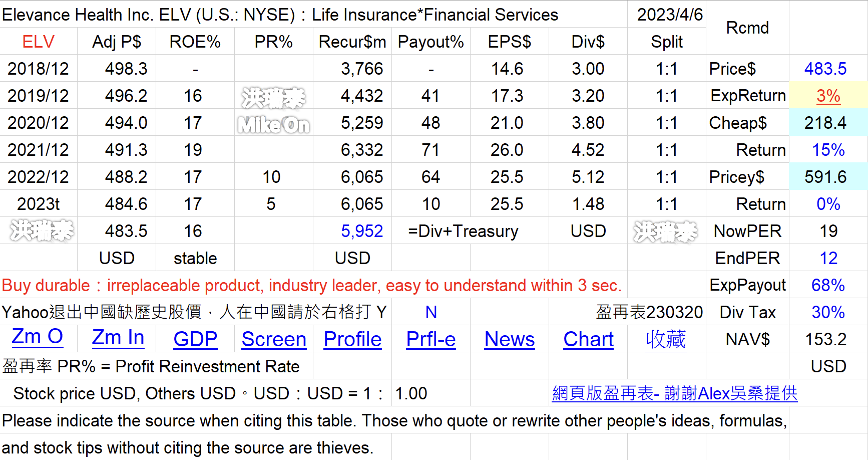The width and height of the screenshot is (868, 460).
Task: Select the ExpReturn 3% cell
Action: click(828, 96)
